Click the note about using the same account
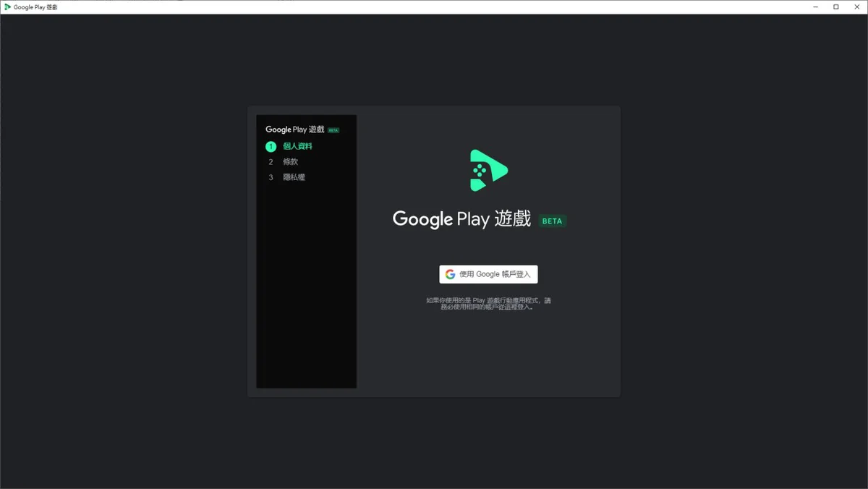Image resolution: width=868 pixels, height=489 pixels. pos(488,304)
